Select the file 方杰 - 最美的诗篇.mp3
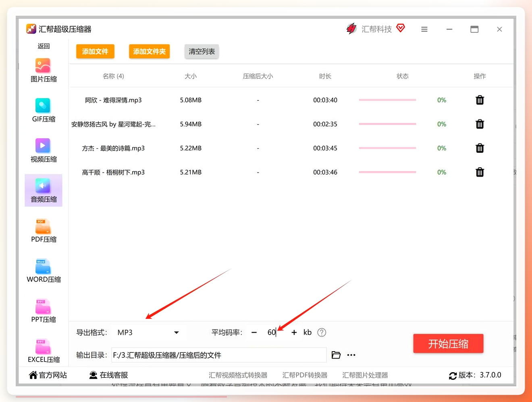Image resolution: width=532 pixels, height=402 pixels. click(x=113, y=148)
